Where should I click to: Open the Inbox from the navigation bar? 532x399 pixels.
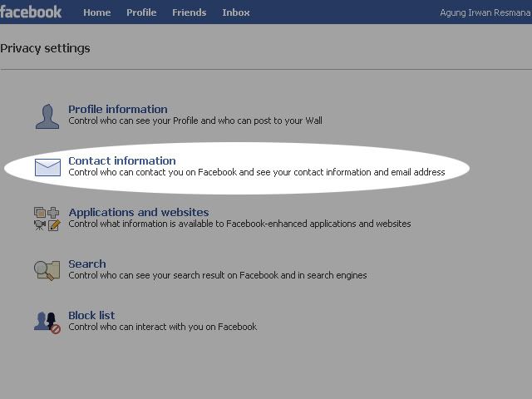(236, 12)
